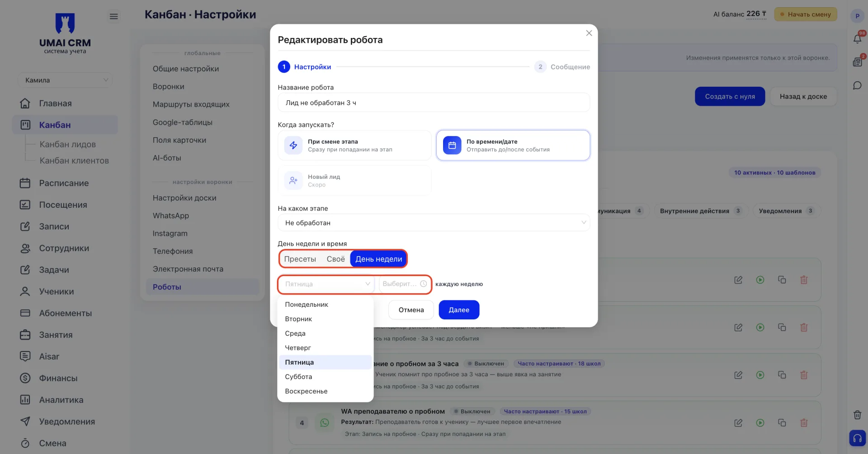Click the Расписание calendar icon
The image size is (868, 454).
pyautogui.click(x=25, y=183)
